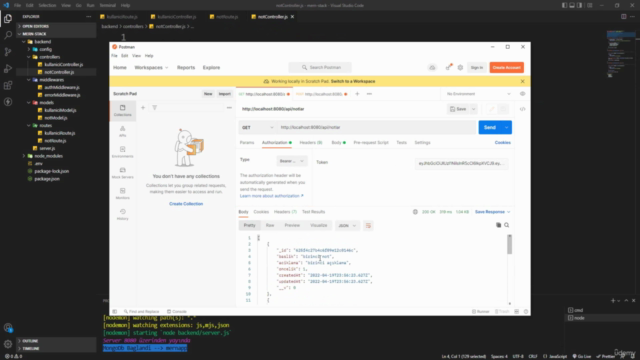Select Raw response view tab
Viewport: 640px width, 360px height.
[x=270, y=226]
